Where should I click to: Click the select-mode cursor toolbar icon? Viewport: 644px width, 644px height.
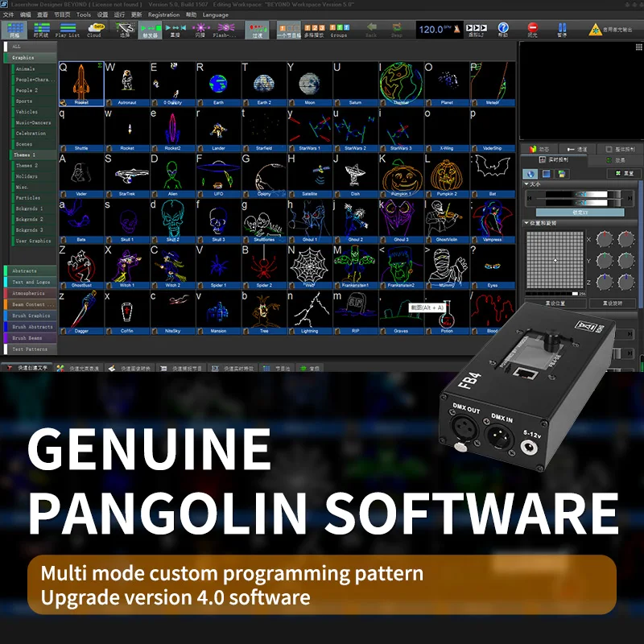tap(125, 30)
